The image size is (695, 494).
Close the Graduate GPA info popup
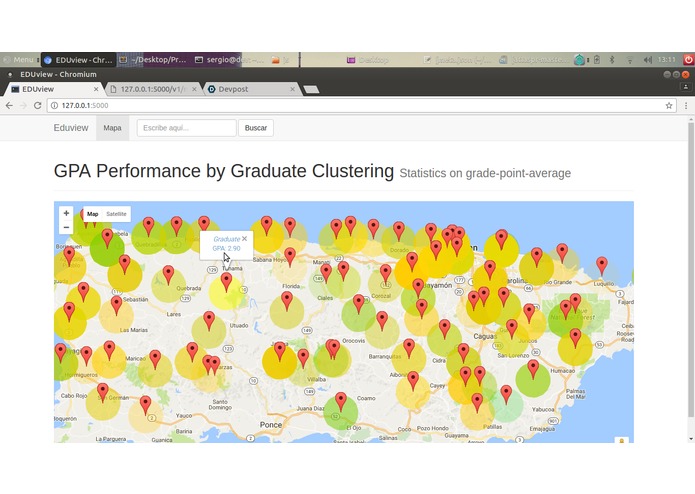point(244,238)
